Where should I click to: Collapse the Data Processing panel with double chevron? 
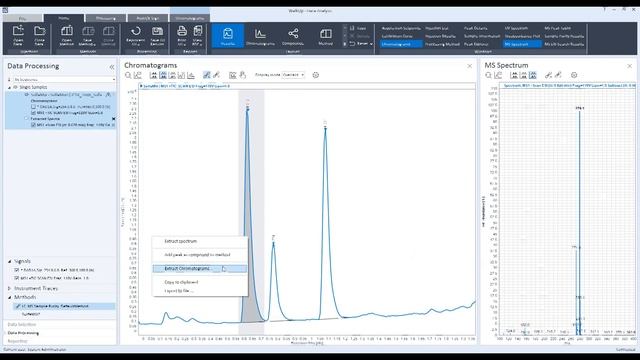[x=111, y=67]
